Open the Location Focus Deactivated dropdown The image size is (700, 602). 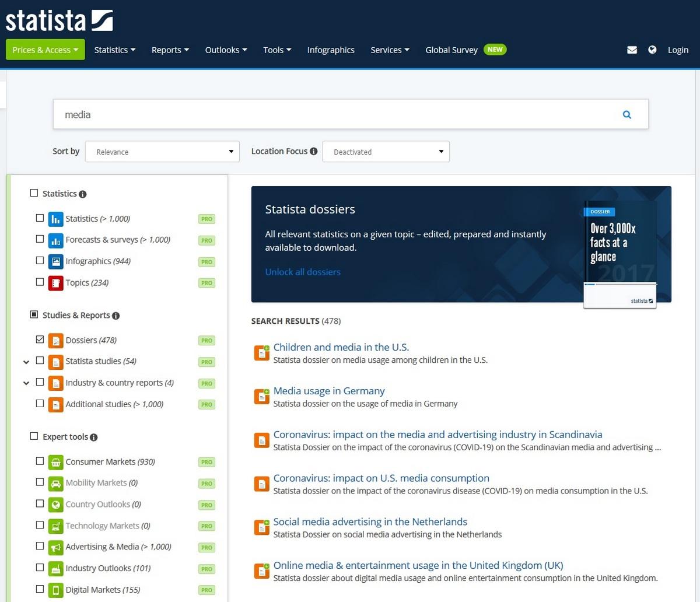click(x=386, y=152)
